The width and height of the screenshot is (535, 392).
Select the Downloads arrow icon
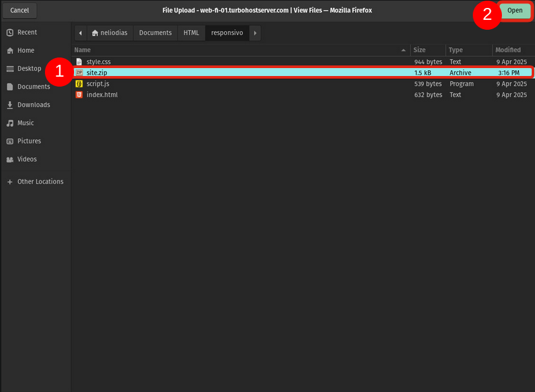(10, 105)
